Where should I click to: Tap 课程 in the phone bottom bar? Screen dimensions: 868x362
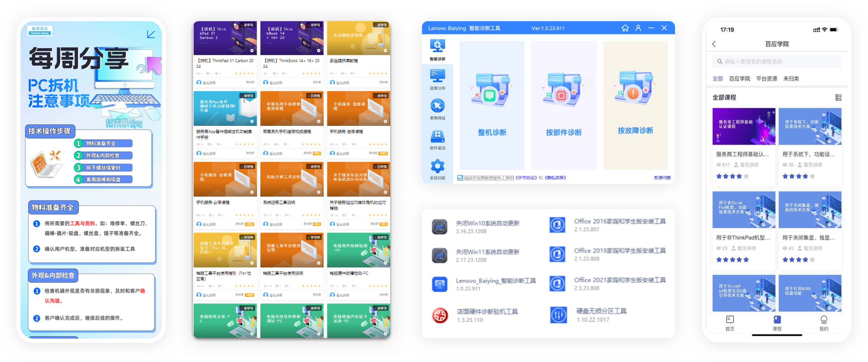pyautogui.click(x=777, y=323)
